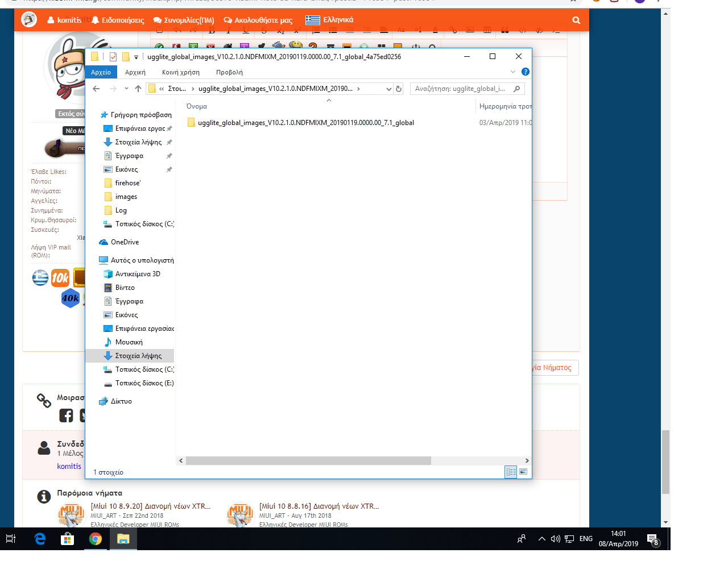This screenshot has width=728, height=582.
Task: Open Microsoft Edge from the taskbar
Action: click(40, 539)
